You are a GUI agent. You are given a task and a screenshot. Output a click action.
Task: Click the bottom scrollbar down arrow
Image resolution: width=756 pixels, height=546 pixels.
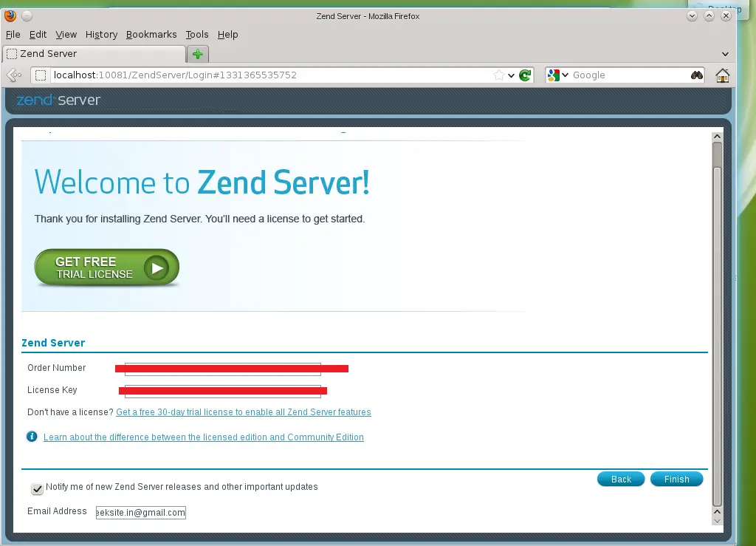click(717, 520)
